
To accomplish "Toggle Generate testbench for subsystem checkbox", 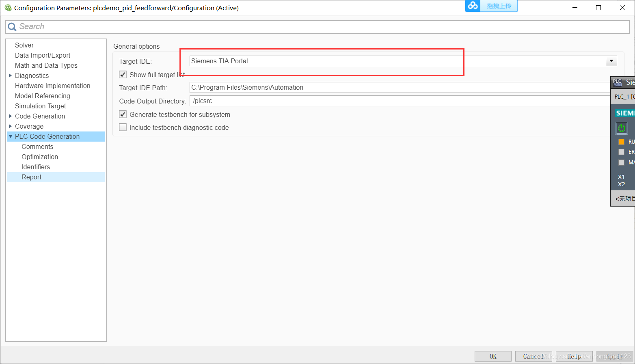I will [123, 114].
